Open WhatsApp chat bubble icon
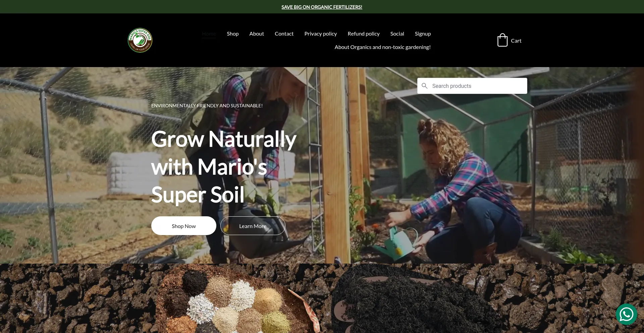The height and width of the screenshot is (333, 644). (626, 314)
